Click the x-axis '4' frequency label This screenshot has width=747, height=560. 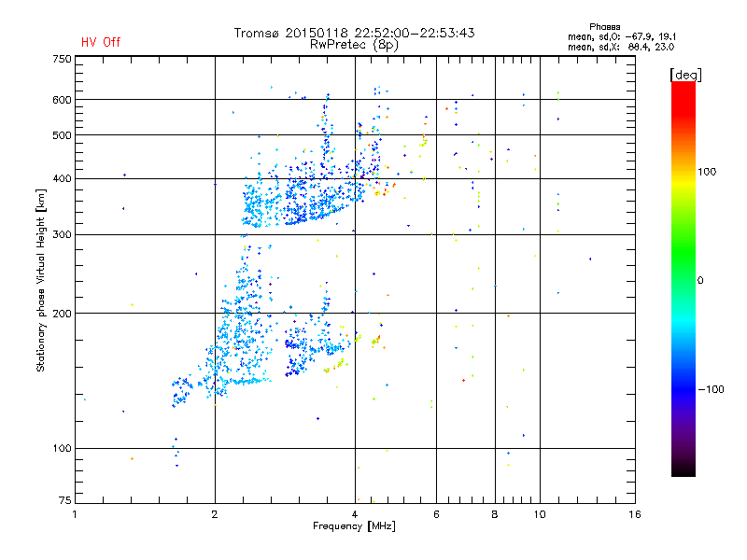tap(355, 514)
